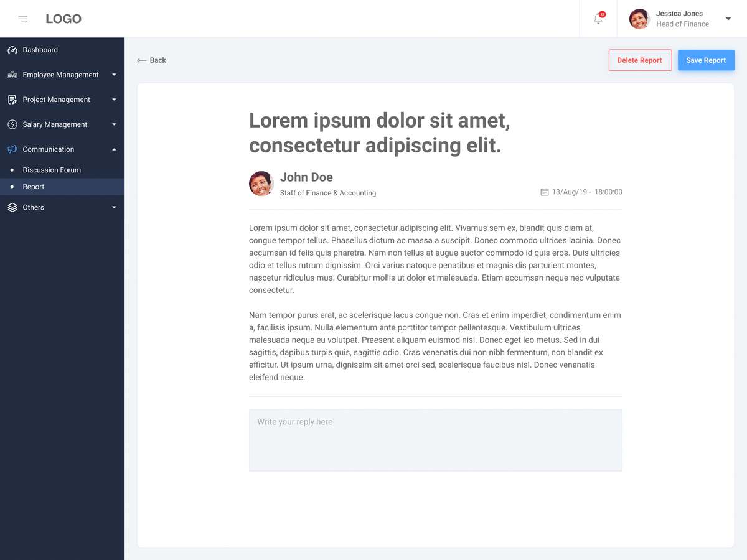Click the Others layers icon
Screen dimensions: 747x560
pos(12,207)
